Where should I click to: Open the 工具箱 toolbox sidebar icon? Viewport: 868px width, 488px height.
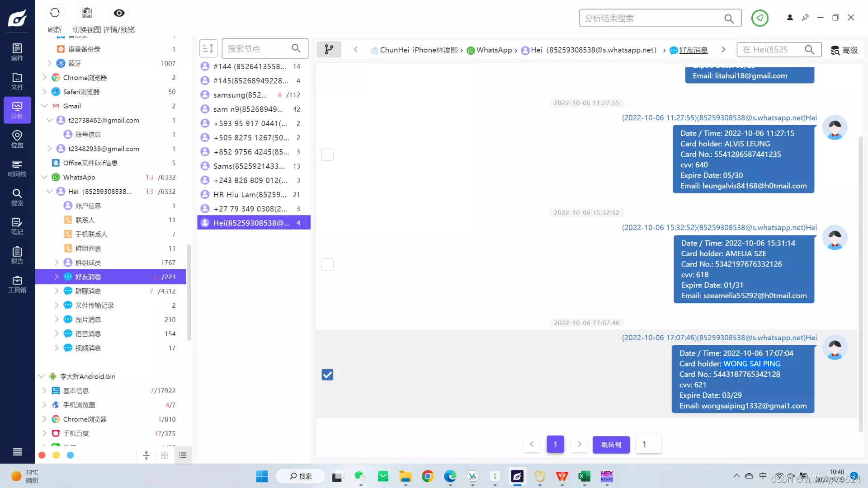tap(17, 284)
